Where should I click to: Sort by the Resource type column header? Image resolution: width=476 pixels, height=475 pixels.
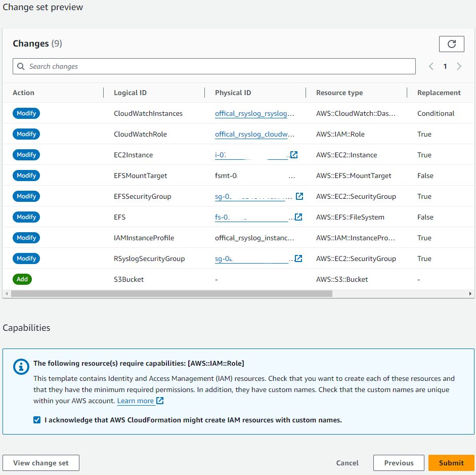339,93
